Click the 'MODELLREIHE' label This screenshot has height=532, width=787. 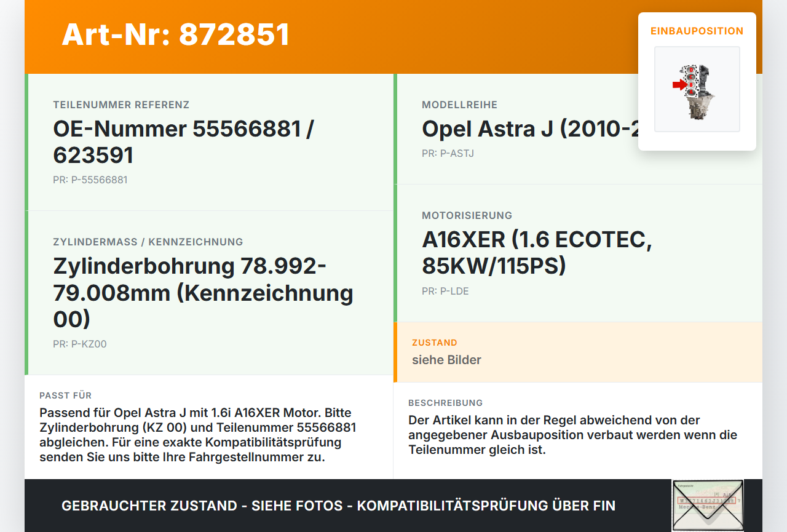(x=460, y=105)
